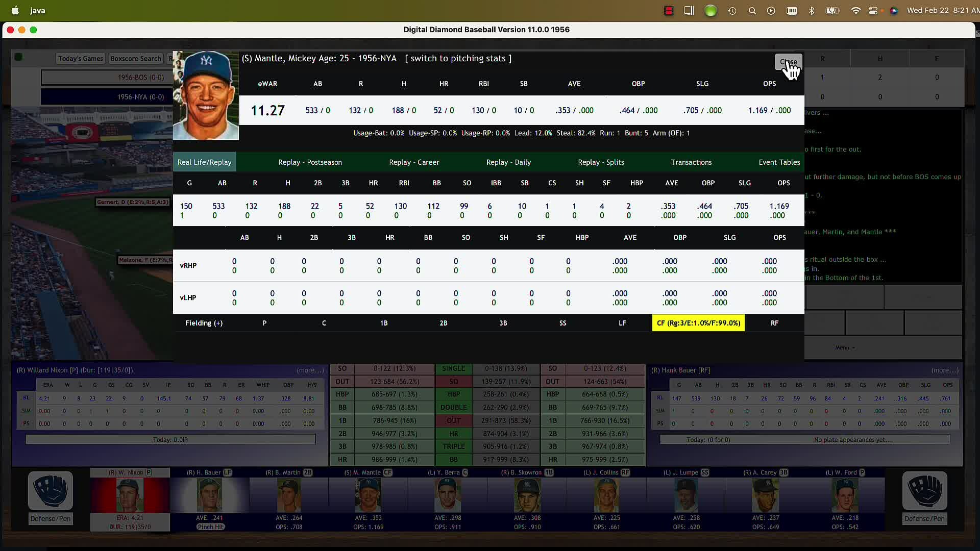Click the battery status icon
The height and width of the screenshot is (551, 980).
pyautogui.click(x=832, y=11)
